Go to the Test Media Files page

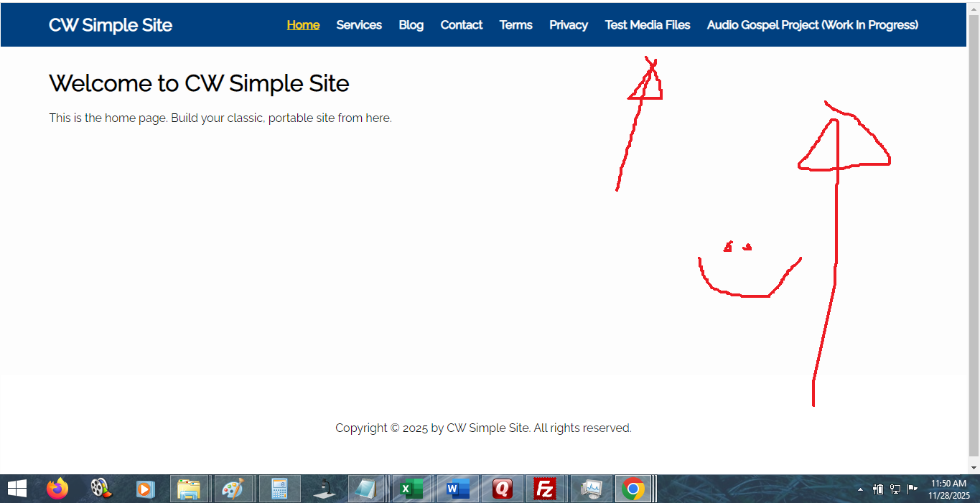point(647,24)
